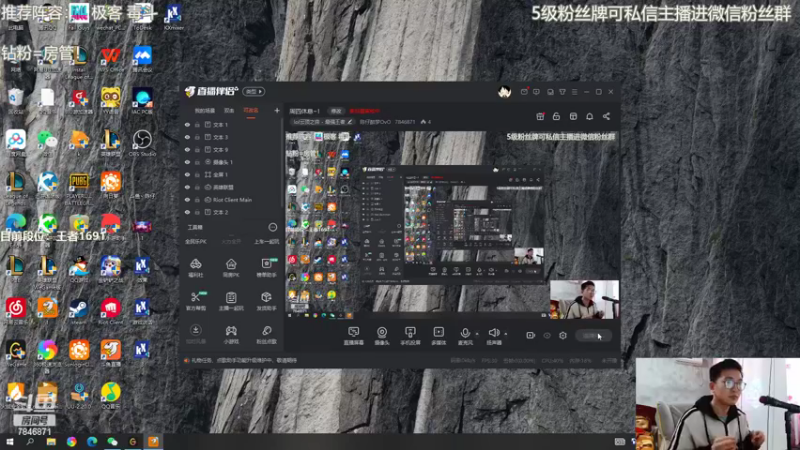Click the webcam thumbnail in stream preview
This screenshot has width=800, height=450.
(584, 299)
